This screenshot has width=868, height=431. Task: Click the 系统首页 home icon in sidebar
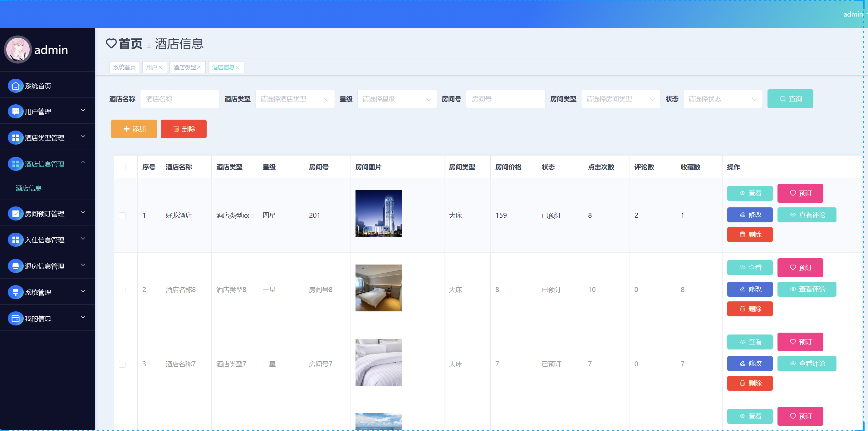(x=16, y=86)
